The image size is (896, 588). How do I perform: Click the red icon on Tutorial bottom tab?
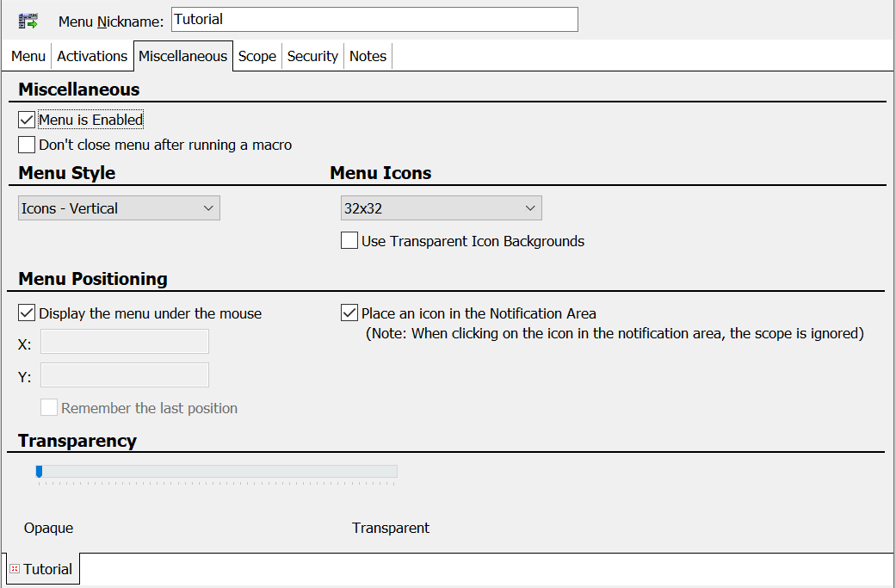point(14,569)
